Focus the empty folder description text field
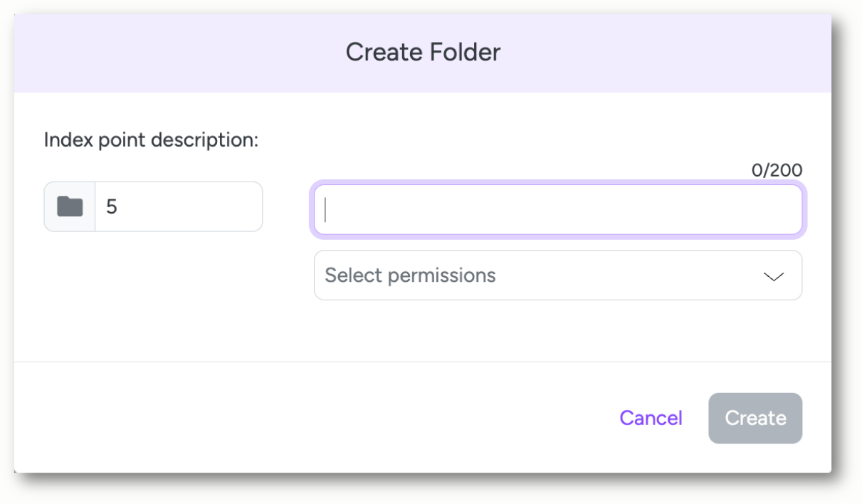862x504 pixels. [558, 209]
